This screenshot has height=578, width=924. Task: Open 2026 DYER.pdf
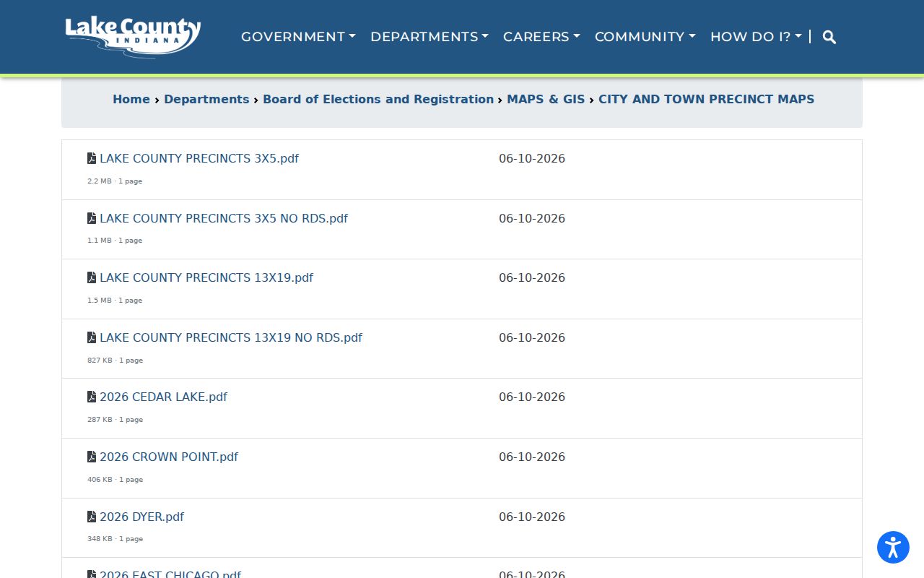coord(141,517)
